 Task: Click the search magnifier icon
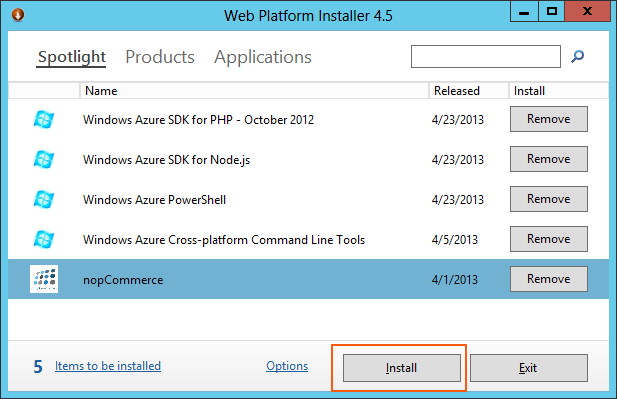point(577,57)
